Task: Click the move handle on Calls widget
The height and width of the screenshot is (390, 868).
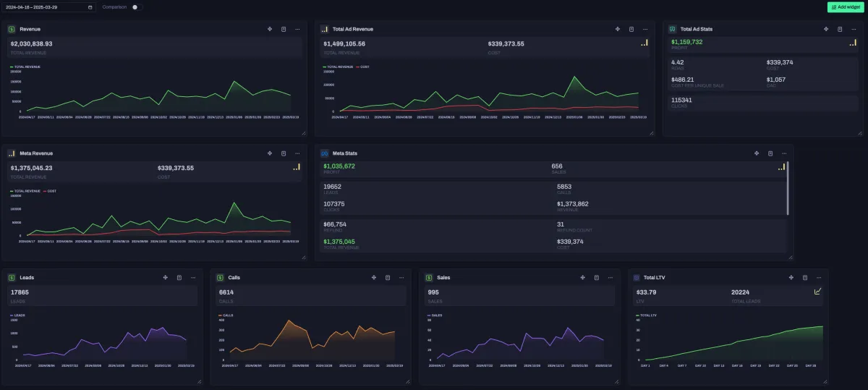Action: click(x=374, y=278)
